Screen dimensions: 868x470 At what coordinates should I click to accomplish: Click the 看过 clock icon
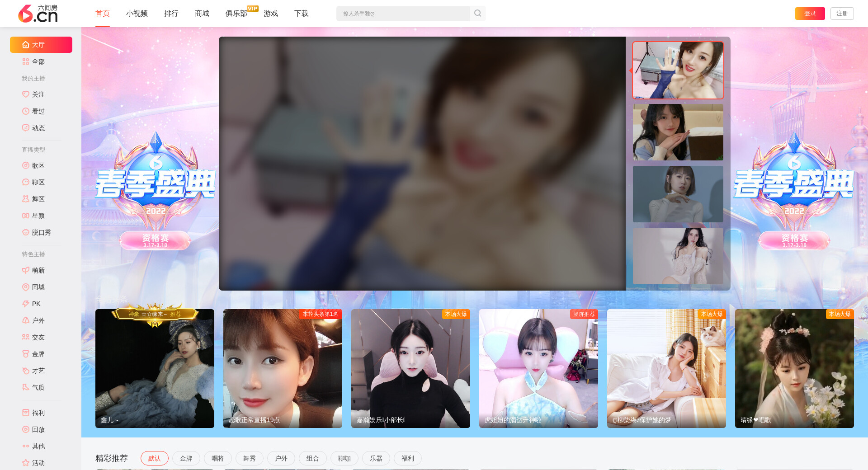click(26, 111)
